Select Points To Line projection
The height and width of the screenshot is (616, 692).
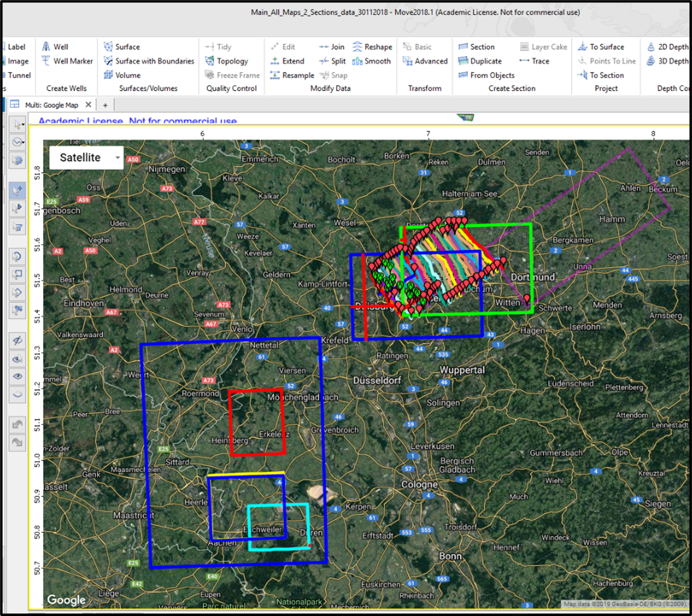coord(607,61)
